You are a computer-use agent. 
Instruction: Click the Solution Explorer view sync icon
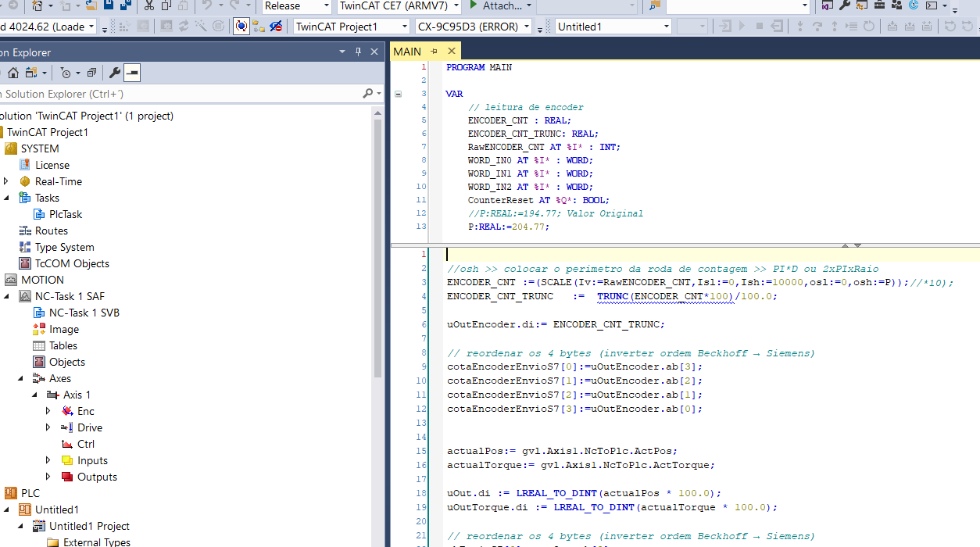[31, 73]
